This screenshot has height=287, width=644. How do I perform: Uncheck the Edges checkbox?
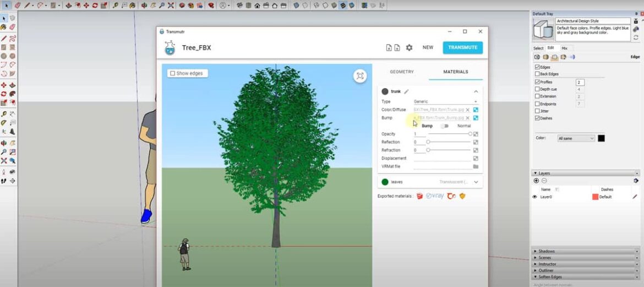(x=537, y=67)
